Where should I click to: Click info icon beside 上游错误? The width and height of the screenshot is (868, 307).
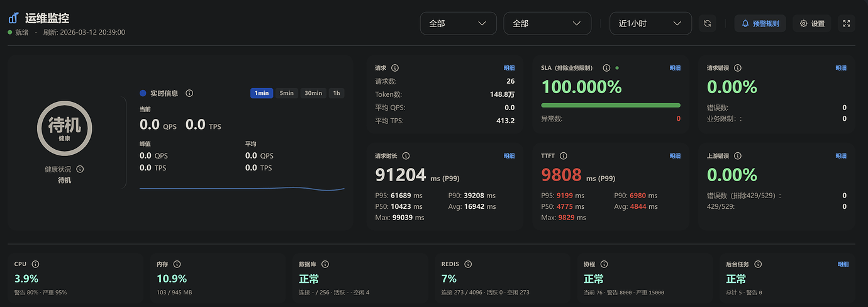pyautogui.click(x=738, y=156)
